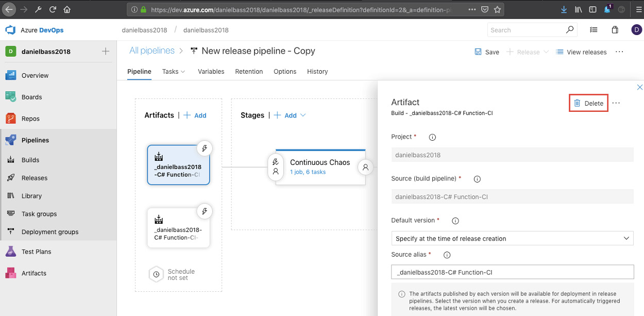This screenshot has height=316, width=644.
Task: Show info tooltip for Default version
Action: [x=455, y=221]
